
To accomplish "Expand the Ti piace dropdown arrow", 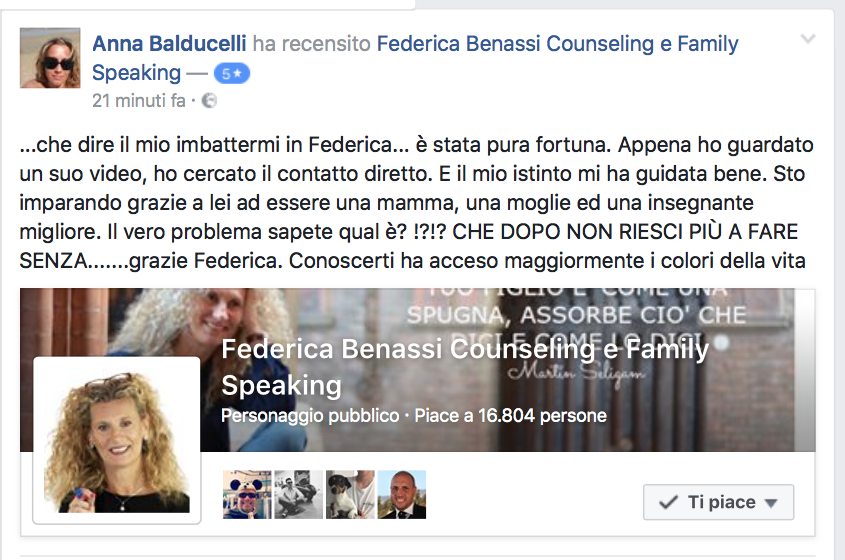I will tap(771, 503).
